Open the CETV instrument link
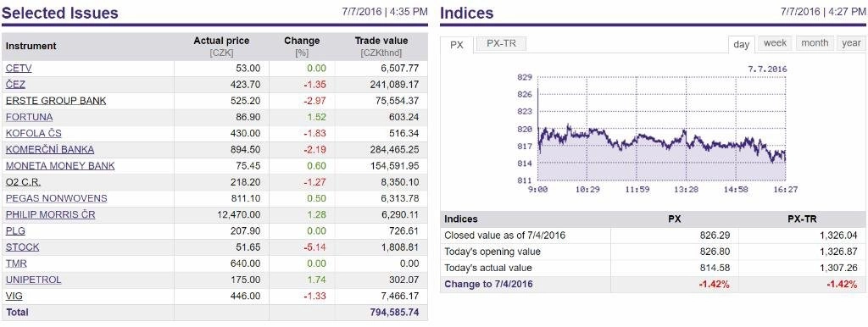868x327 pixels. (x=19, y=69)
